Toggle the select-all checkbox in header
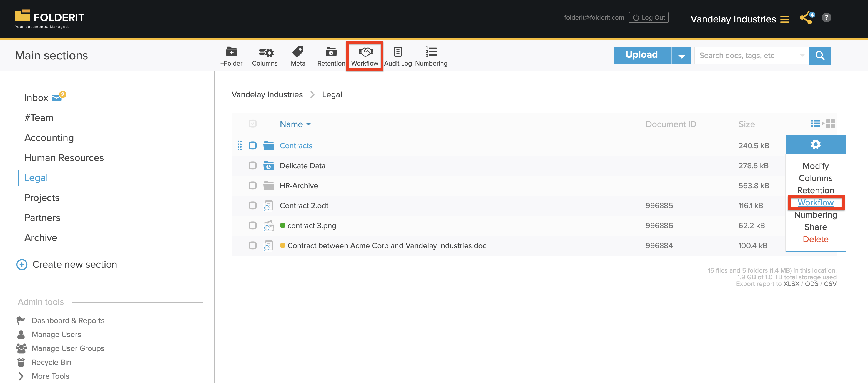 click(x=252, y=124)
